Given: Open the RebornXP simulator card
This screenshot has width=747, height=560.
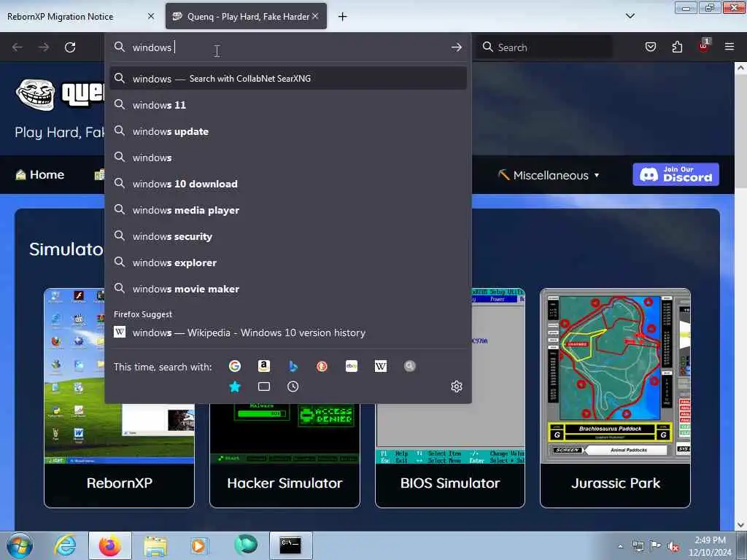Looking at the screenshot, I should pos(119,398).
